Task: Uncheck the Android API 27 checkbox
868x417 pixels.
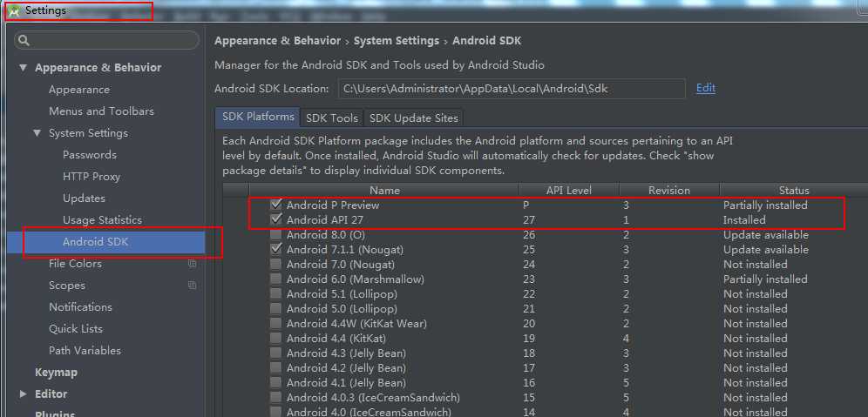Action: tap(275, 219)
